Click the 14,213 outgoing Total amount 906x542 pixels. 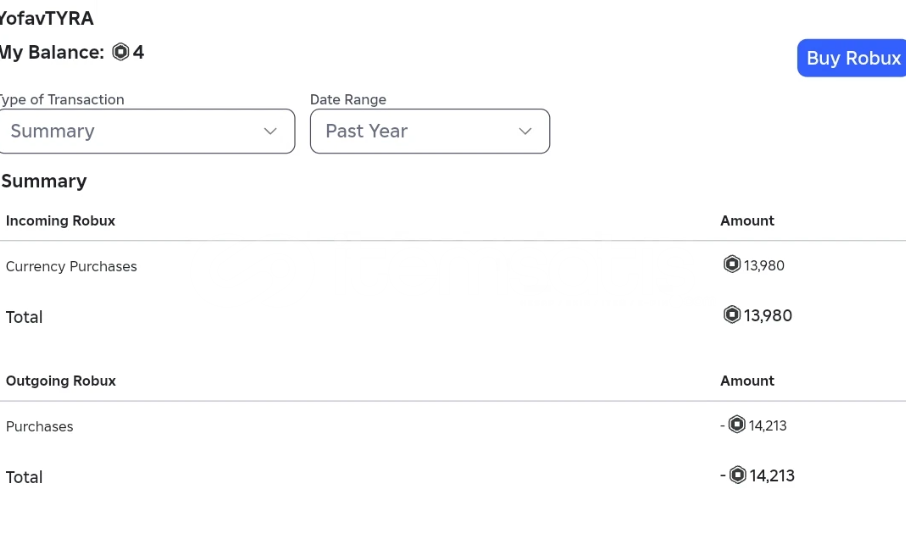(772, 476)
